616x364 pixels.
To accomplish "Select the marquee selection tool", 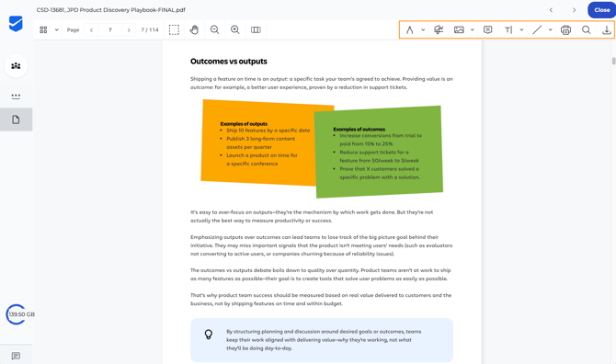I will click(174, 29).
